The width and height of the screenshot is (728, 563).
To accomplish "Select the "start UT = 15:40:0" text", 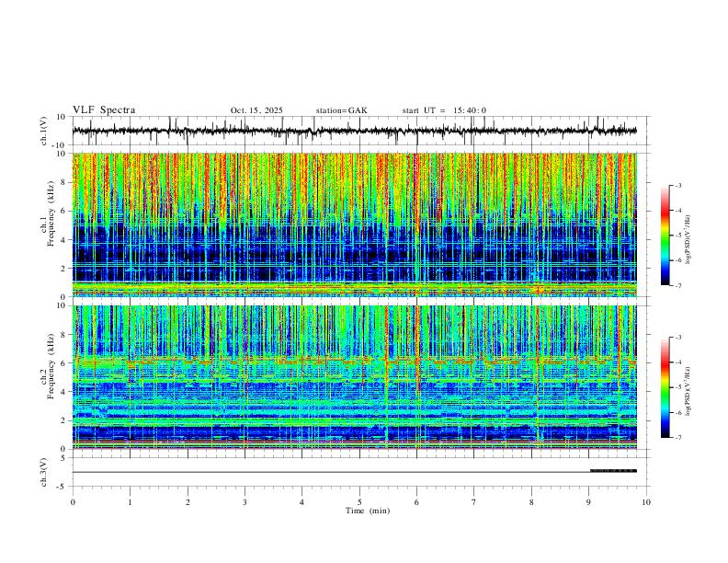I will coord(444,110).
